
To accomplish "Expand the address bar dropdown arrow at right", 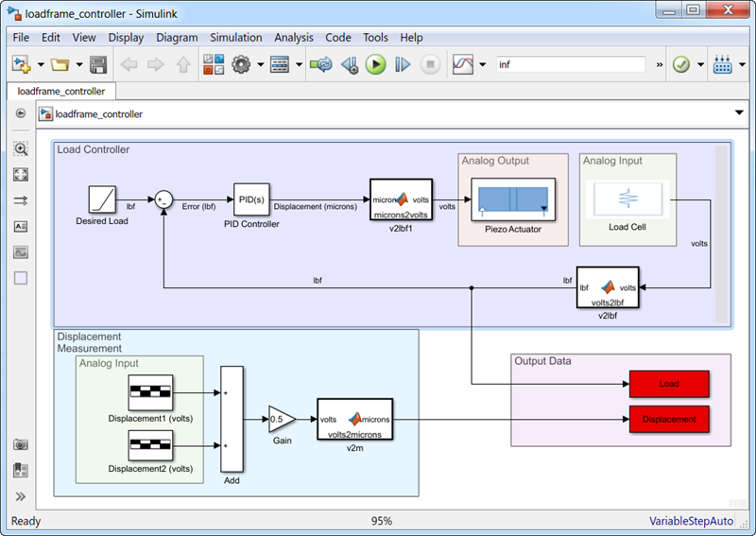I will (x=739, y=113).
